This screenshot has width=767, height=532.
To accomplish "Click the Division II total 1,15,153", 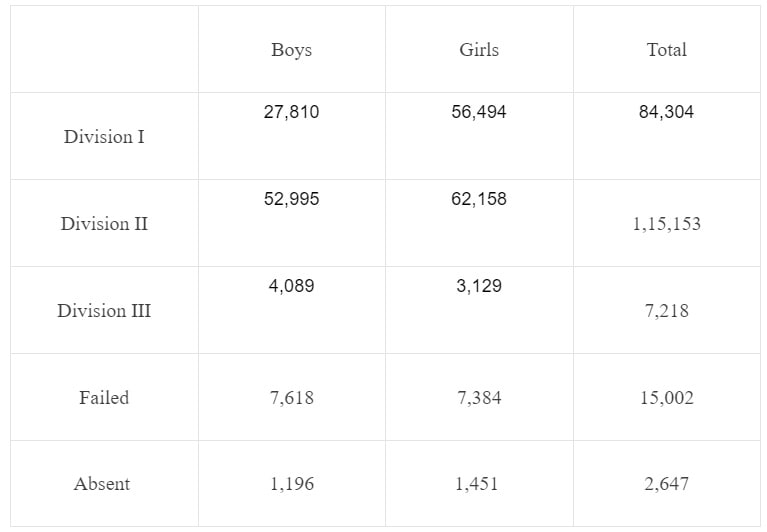I will tap(667, 224).
